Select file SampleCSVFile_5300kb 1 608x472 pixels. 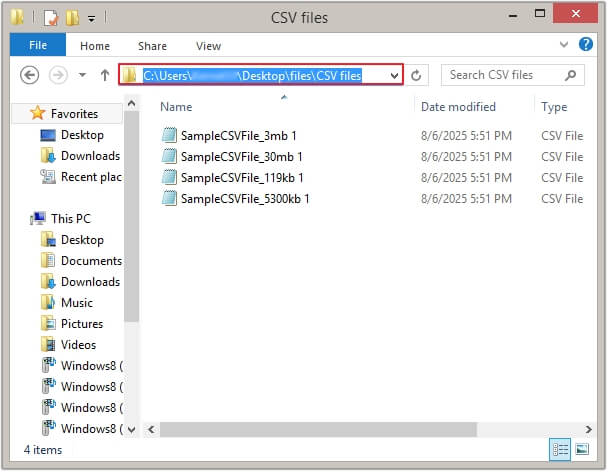245,199
